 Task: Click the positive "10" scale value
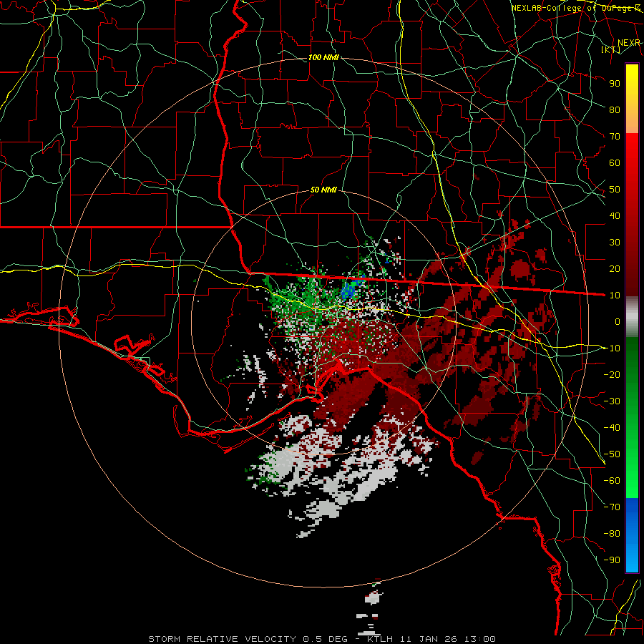(615, 296)
